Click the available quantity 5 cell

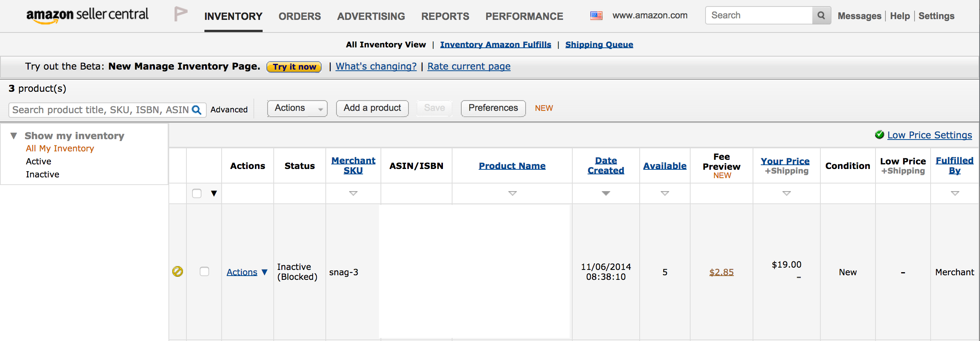pyautogui.click(x=665, y=272)
